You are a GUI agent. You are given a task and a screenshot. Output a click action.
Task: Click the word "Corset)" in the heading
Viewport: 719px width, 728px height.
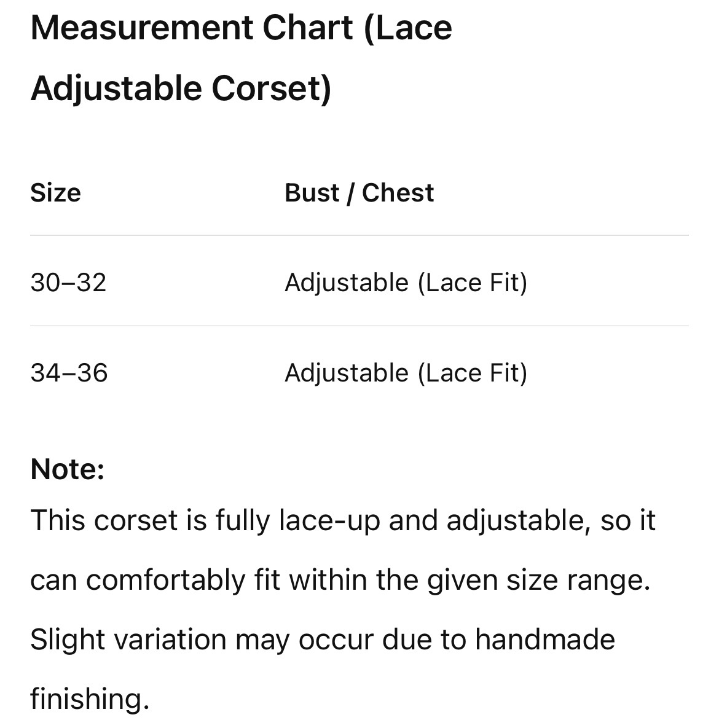coord(271,88)
